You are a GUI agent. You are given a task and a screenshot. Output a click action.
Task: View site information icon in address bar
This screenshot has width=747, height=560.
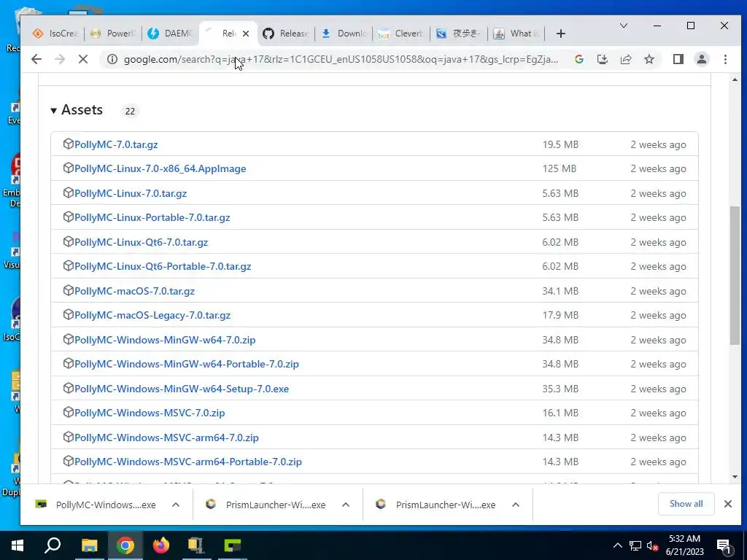coord(112,59)
